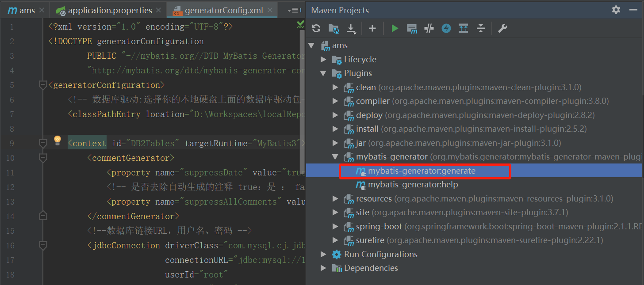
Task: Expand the surefire plugin node
Action: point(336,240)
